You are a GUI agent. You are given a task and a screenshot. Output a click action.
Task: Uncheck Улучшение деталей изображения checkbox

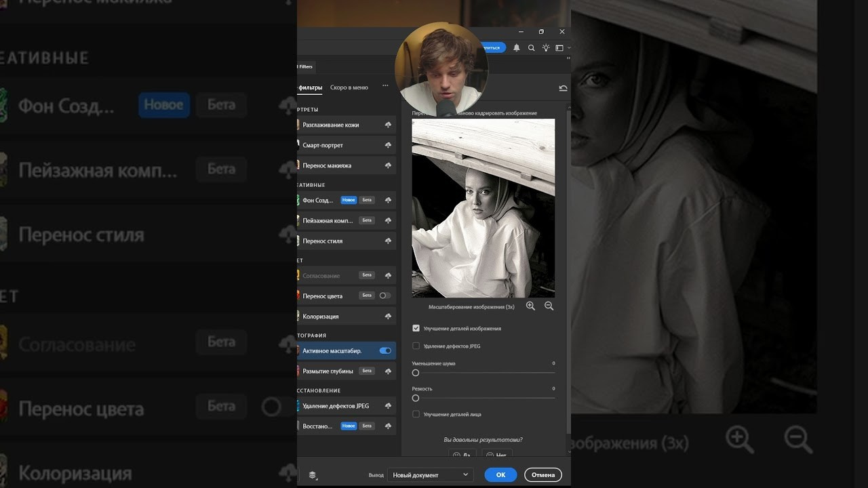pos(416,329)
